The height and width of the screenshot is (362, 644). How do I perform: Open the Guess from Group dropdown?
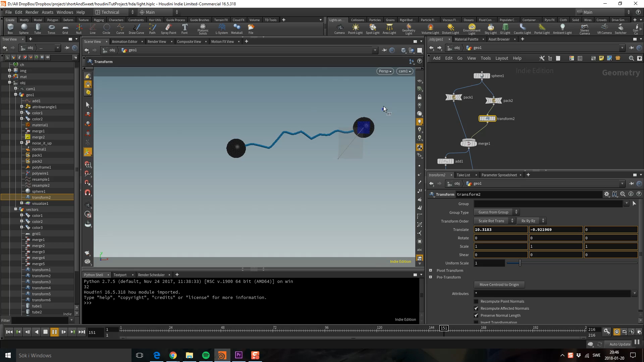pos(496,212)
